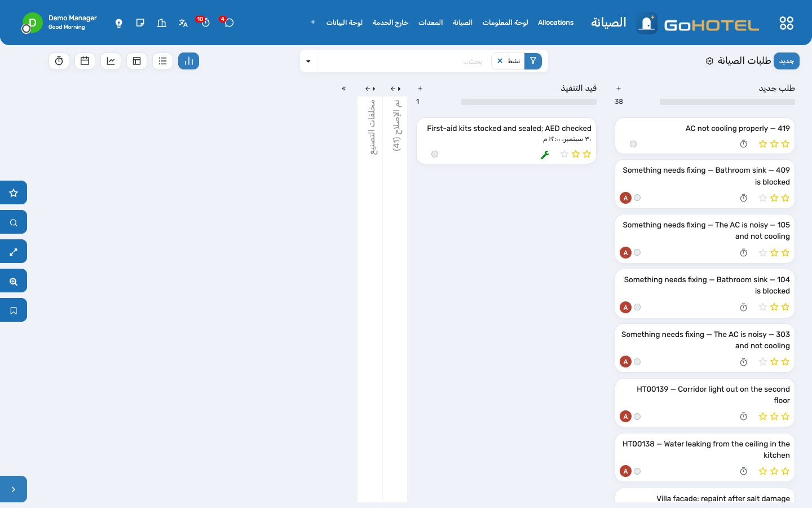
Task: Switch to the graph chart view icon
Action: pyautogui.click(x=111, y=61)
